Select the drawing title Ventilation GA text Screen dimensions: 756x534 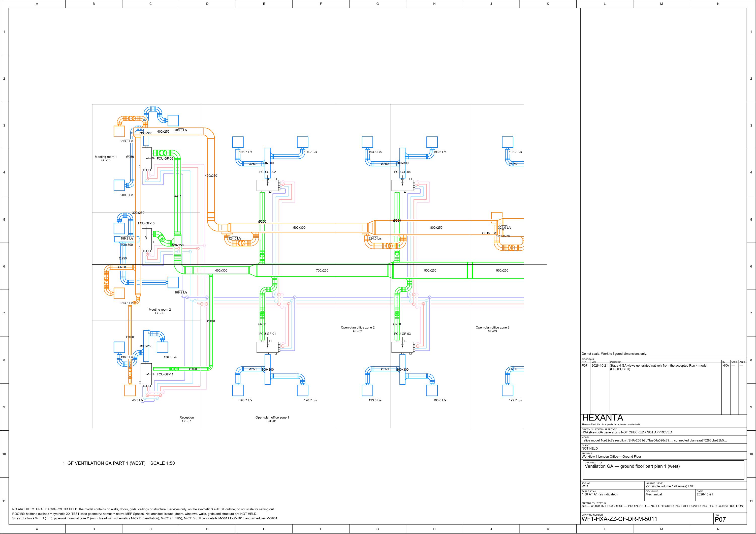[x=632, y=466]
